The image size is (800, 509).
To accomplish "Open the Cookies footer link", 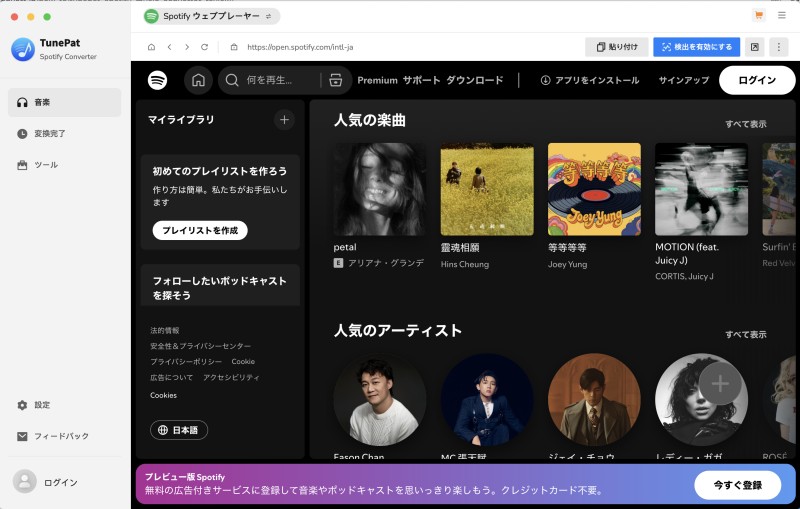I will tap(163, 395).
